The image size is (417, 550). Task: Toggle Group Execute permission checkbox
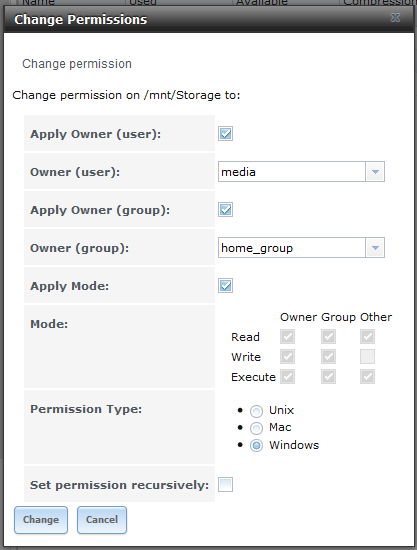(328, 377)
